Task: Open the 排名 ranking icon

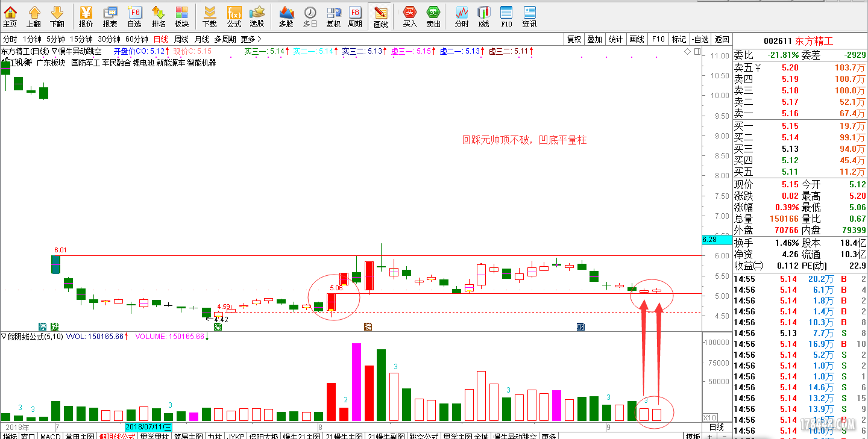Action: pos(159,16)
